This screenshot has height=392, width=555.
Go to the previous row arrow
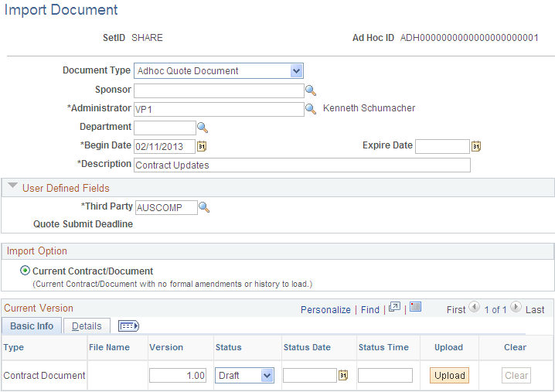tap(475, 307)
